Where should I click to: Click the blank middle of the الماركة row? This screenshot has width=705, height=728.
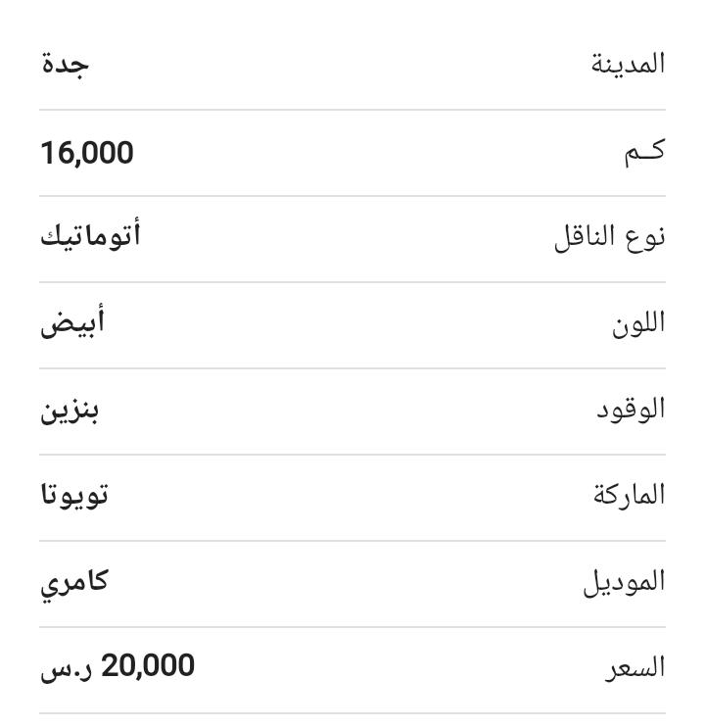352,498
